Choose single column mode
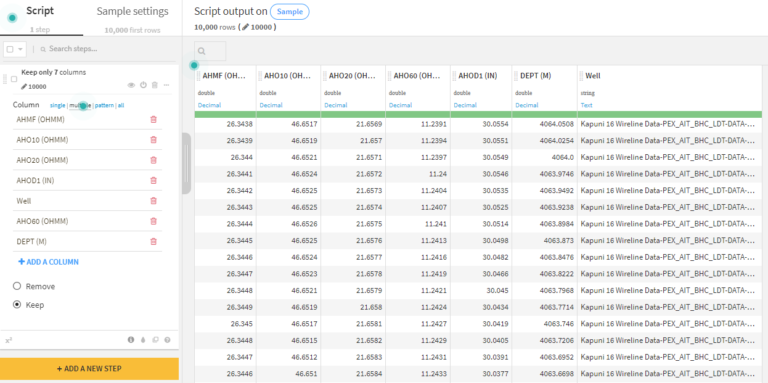This screenshot has height=383, width=768. 57,105
